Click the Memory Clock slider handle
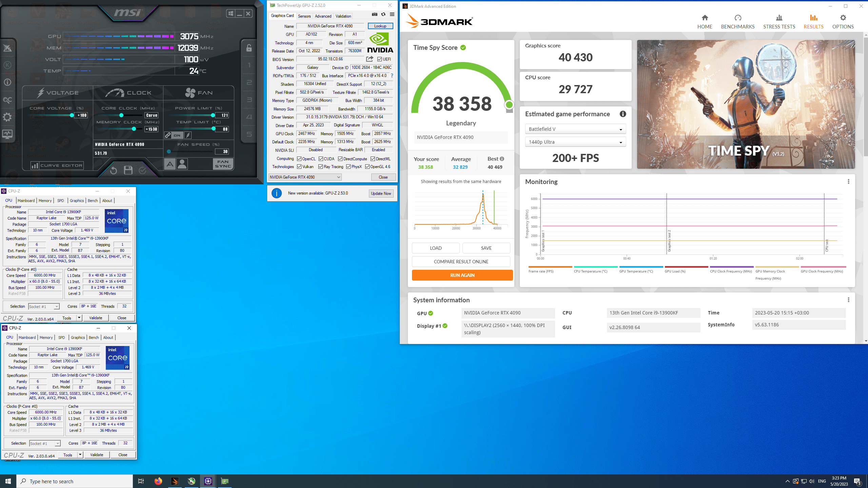Screen dimensions: 868x488 tap(134, 129)
